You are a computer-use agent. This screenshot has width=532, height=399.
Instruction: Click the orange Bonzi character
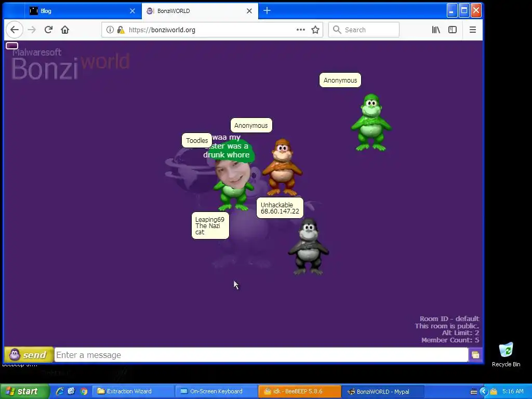[282, 167]
